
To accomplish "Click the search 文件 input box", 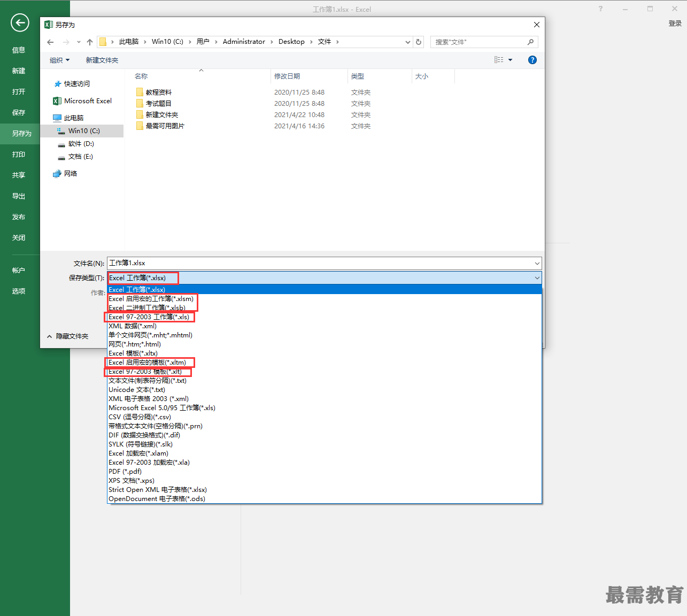I will pos(478,42).
